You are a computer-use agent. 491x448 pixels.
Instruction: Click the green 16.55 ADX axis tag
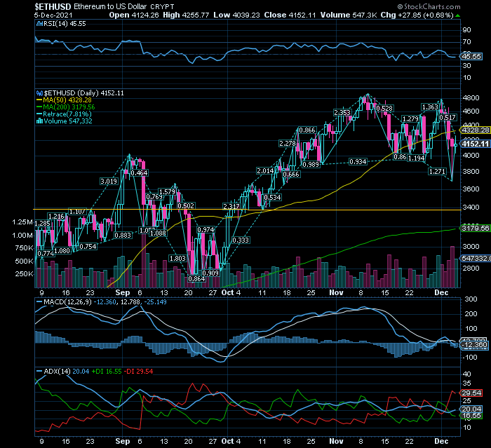click(x=471, y=416)
